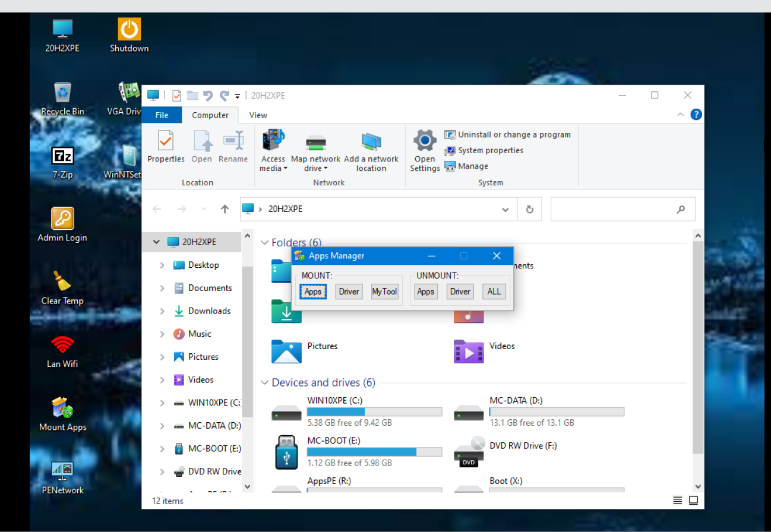Image resolution: width=771 pixels, height=532 pixels.
Task: Click Manage in the System group
Action: pos(466,166)
